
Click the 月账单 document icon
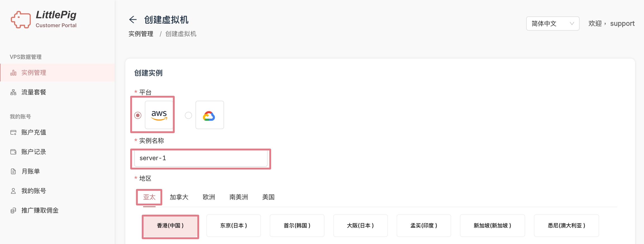[x=13, y=171]
